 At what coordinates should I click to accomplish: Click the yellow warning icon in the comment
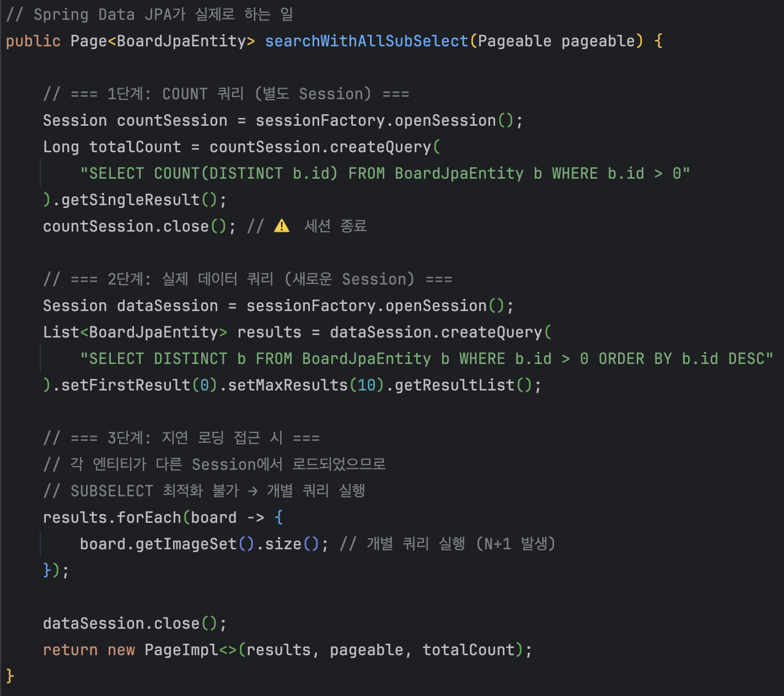(282, 226)
